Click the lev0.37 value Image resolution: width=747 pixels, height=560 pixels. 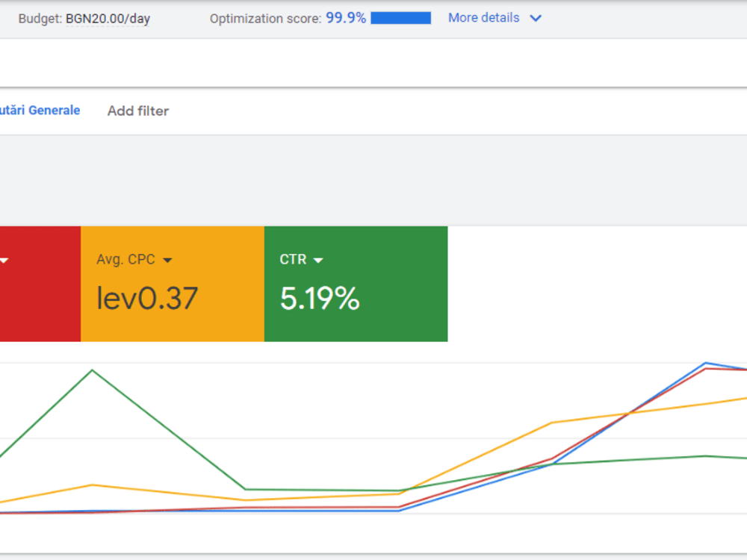pyautogui.click(x=147, y=299)
